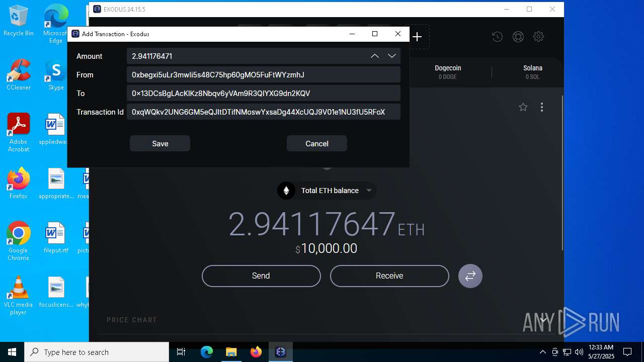Show hidden system tray icons
644x362 pixels.
point(542,352)
